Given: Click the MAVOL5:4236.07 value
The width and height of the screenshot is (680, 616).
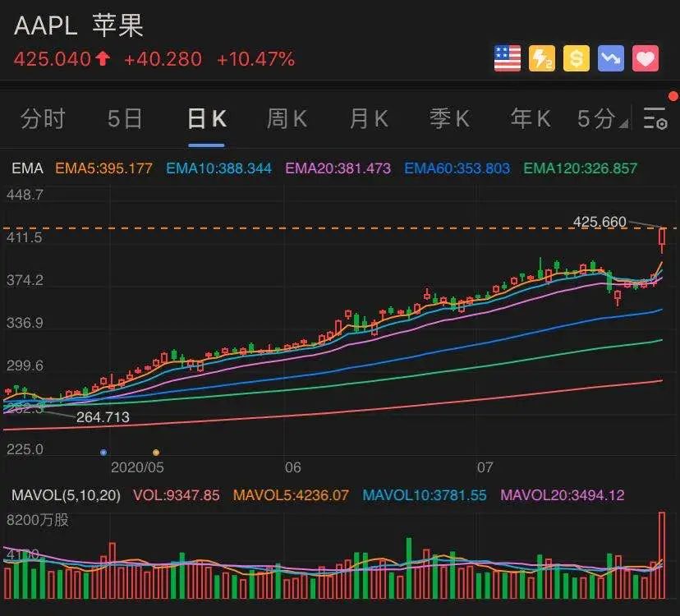Looking at the screenshot, I should tap(291, 495).
